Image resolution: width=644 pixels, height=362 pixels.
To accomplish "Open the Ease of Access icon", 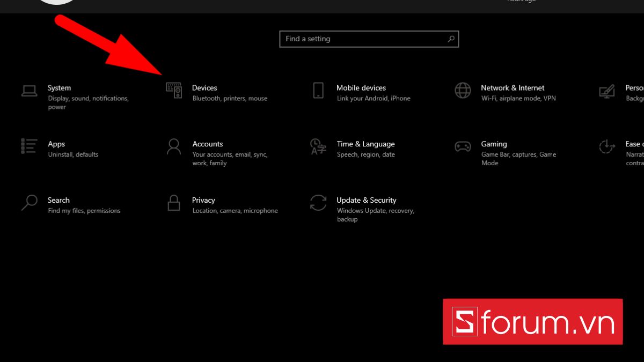I will tap(607, 146).
